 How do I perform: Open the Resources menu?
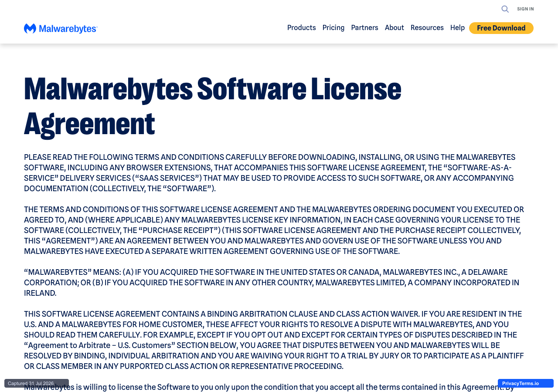coord(427,28)
